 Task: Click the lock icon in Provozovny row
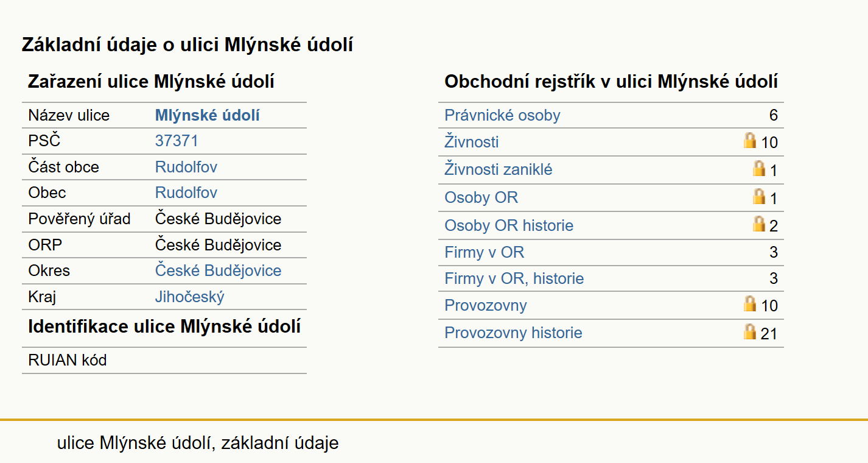750,303
